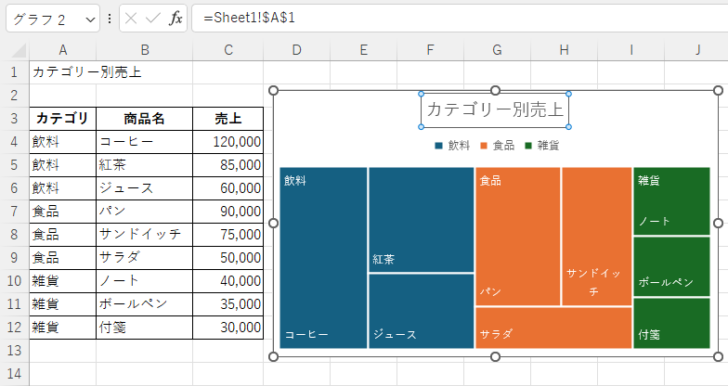Select column E header

click(364, 50)
